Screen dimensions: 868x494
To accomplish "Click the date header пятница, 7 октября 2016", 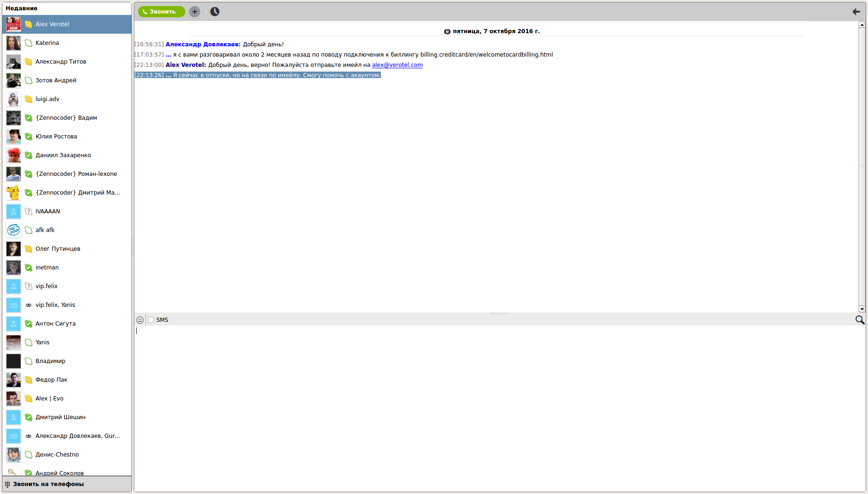I will pyautogui.click(x=496, y=31).
